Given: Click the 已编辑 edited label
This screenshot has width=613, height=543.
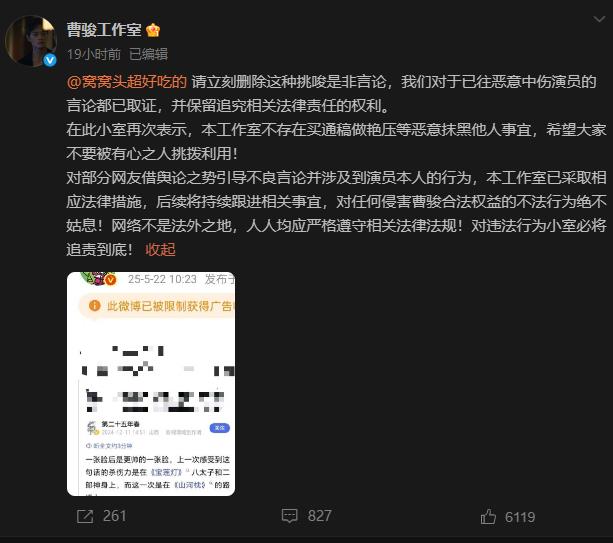Looking at the screenshot, I should tap(149, 54).
